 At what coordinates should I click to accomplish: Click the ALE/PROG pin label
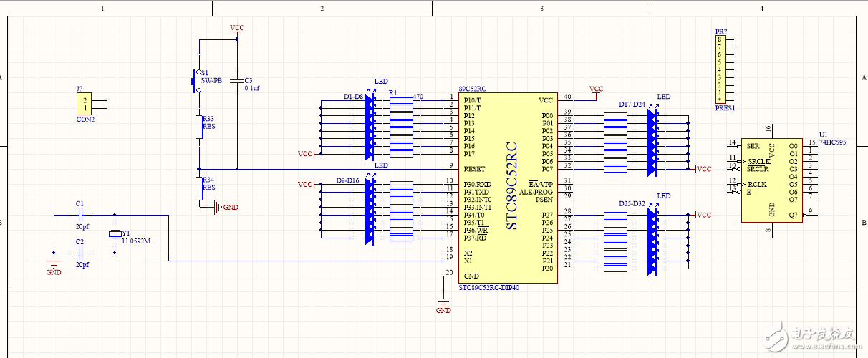(536, 192)
